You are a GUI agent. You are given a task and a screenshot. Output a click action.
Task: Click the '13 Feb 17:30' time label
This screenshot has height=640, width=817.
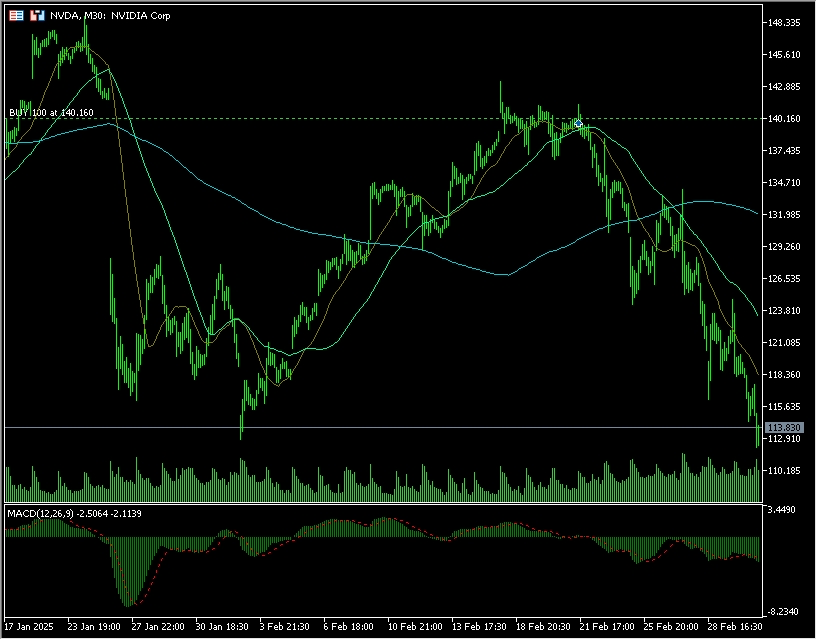tap(478, 627)
